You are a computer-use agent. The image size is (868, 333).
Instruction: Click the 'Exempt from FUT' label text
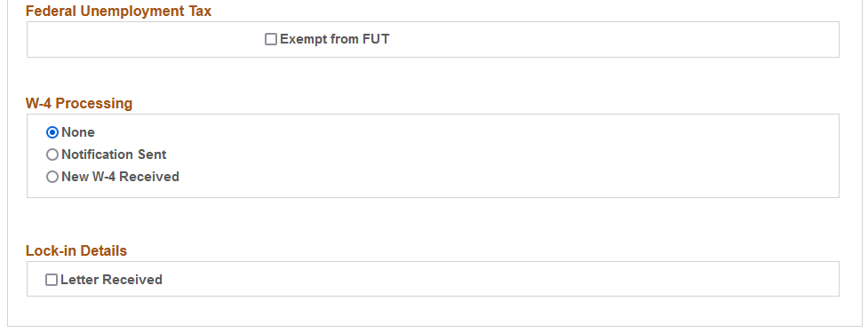(x=334, y=39)
